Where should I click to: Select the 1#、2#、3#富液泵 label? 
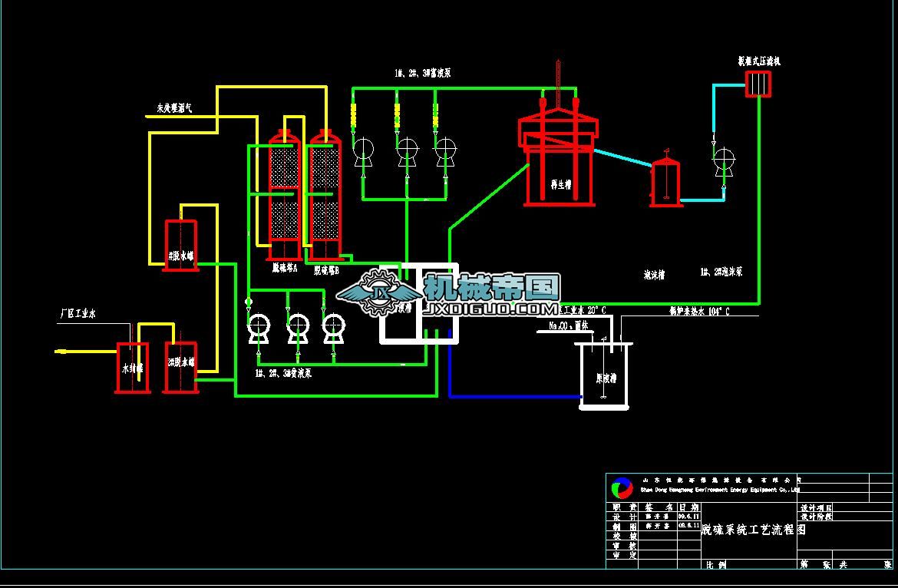(x=422, y=73)
